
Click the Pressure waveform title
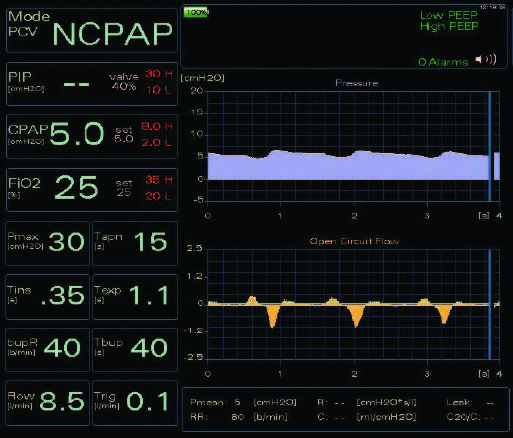tap(357, 83)
